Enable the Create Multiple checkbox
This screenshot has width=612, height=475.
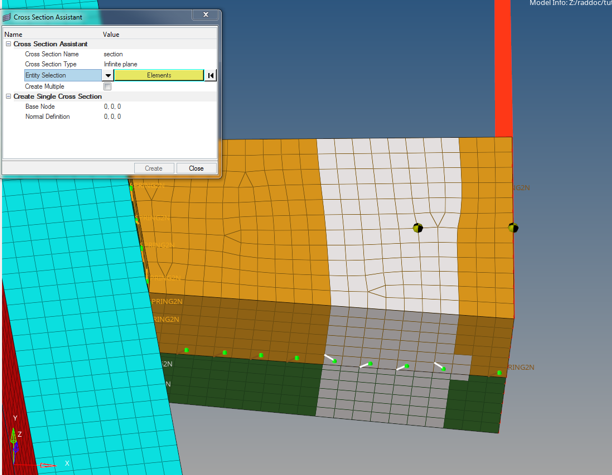coord(108,86)
